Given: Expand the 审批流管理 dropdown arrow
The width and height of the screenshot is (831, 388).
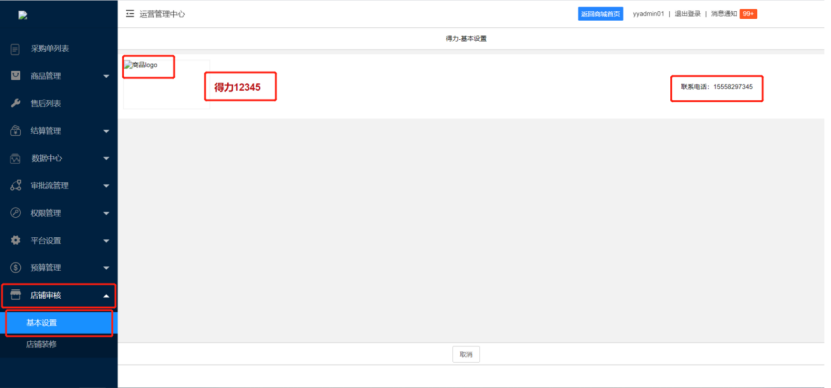Looking at the screenshot, I should point(106,186).
